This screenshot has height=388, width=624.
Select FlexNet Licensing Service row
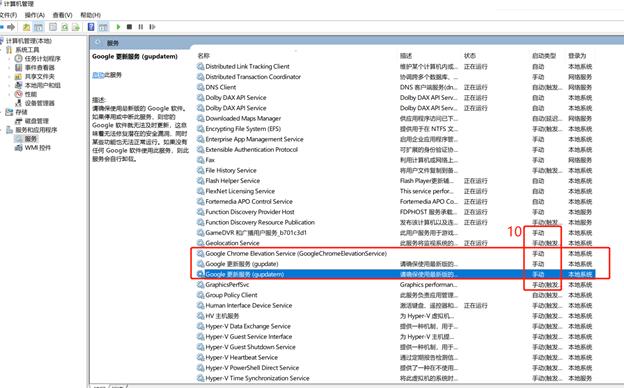pos(395,191)
